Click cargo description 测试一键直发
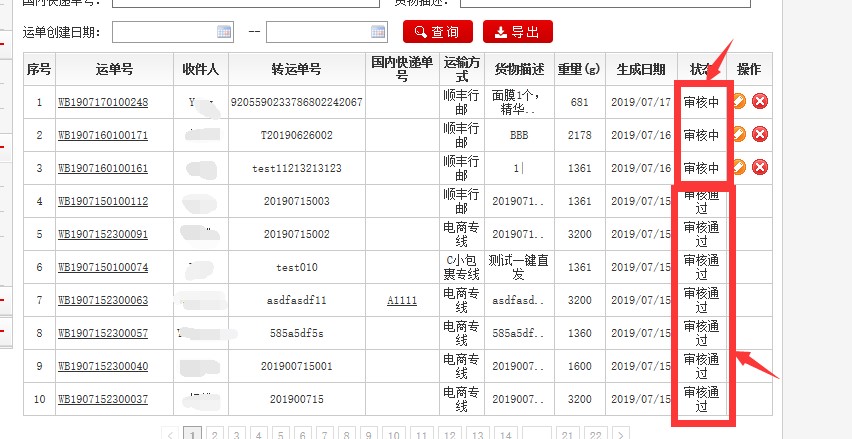The image size is (852, 439). (x=519, y=267)
